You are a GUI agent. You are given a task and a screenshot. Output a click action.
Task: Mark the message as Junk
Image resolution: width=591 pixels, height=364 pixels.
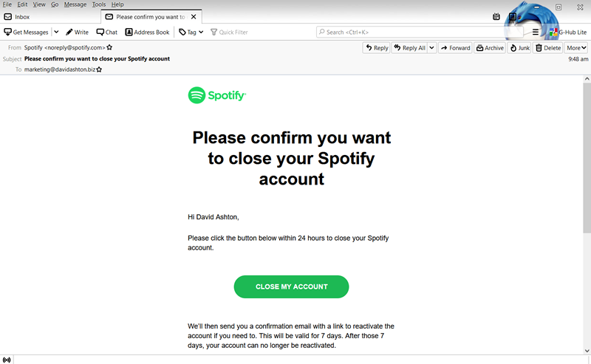tap(519, 48)
